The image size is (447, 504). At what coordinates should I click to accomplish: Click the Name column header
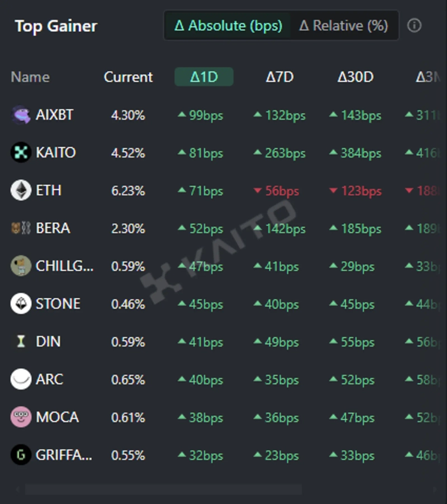coord(30,77)
